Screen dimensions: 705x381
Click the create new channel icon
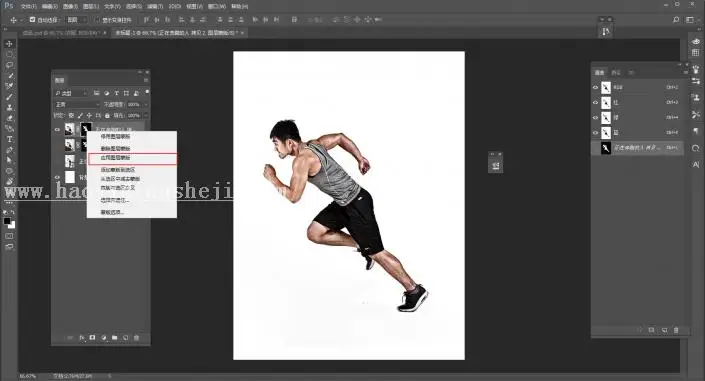coord(664,330)
